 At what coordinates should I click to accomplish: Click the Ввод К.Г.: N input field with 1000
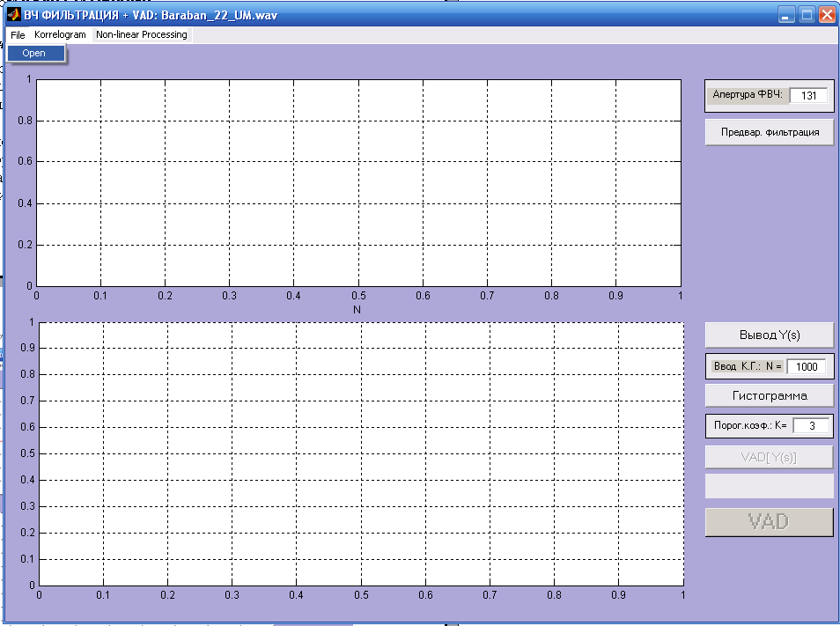pos(807,367)
